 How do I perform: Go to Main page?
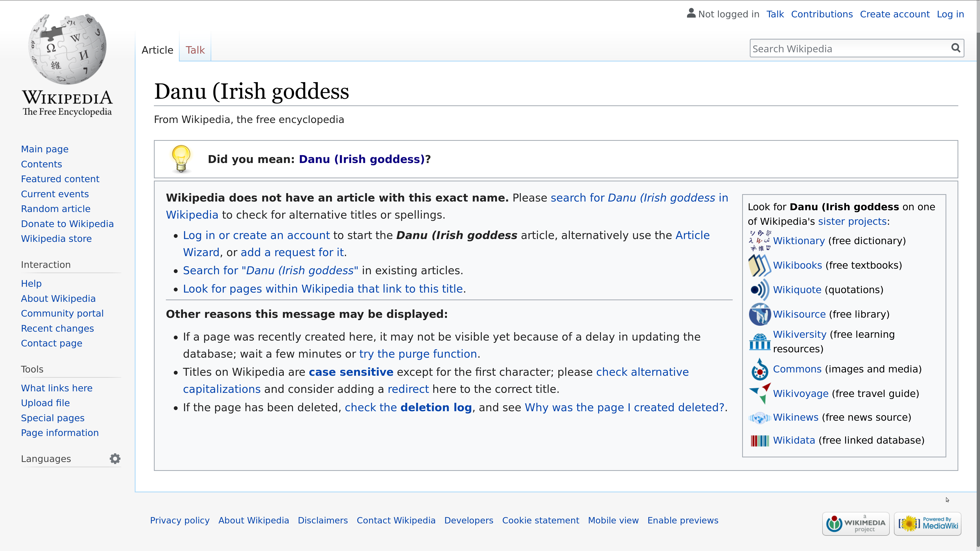(x=44, y=149)
